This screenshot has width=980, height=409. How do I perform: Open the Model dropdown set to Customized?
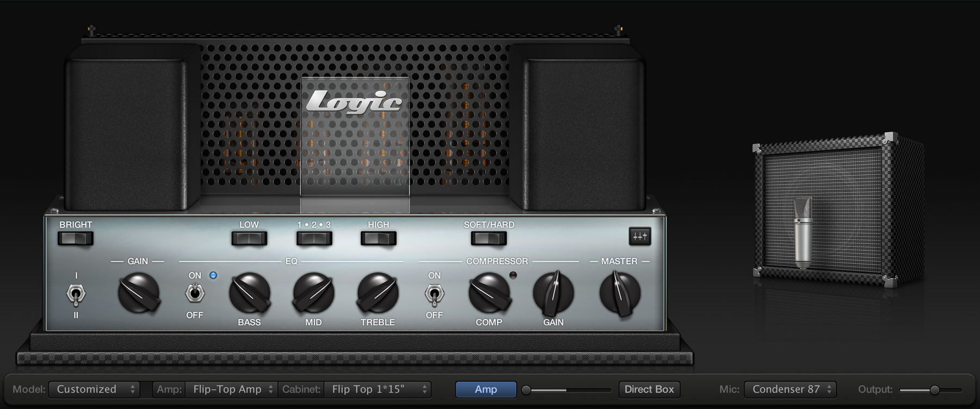(x=94, y=389)
